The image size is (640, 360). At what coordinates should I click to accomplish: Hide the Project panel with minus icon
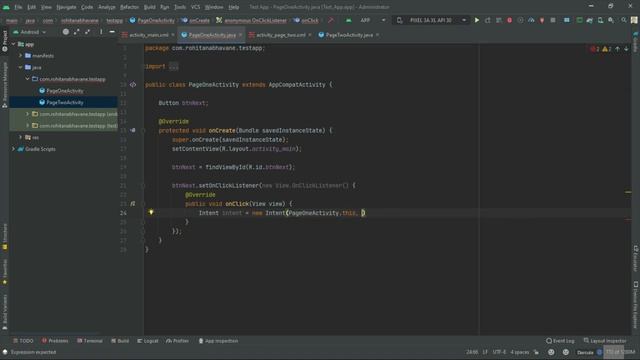click(x=112, y=32)
